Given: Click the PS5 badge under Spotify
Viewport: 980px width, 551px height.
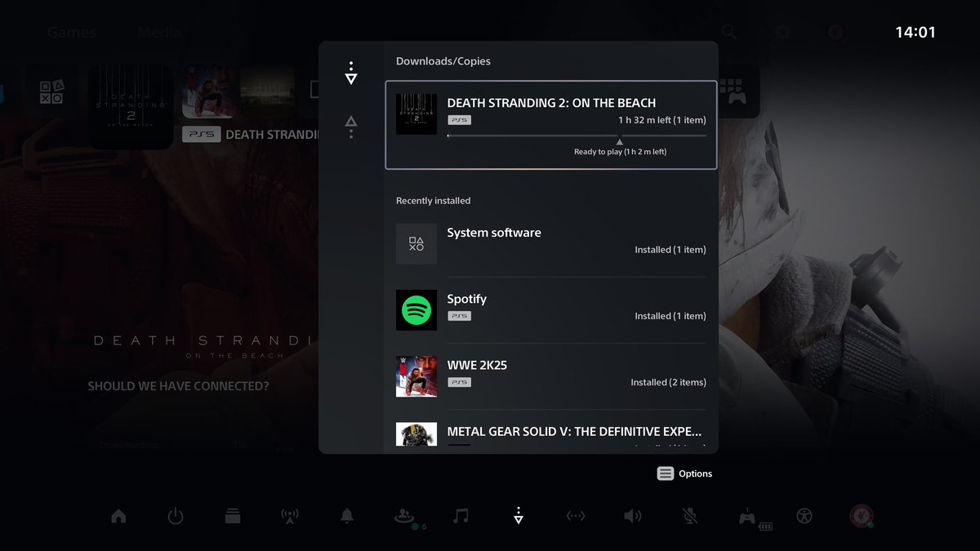Looking at the screenshot, I should click(460, 316).
